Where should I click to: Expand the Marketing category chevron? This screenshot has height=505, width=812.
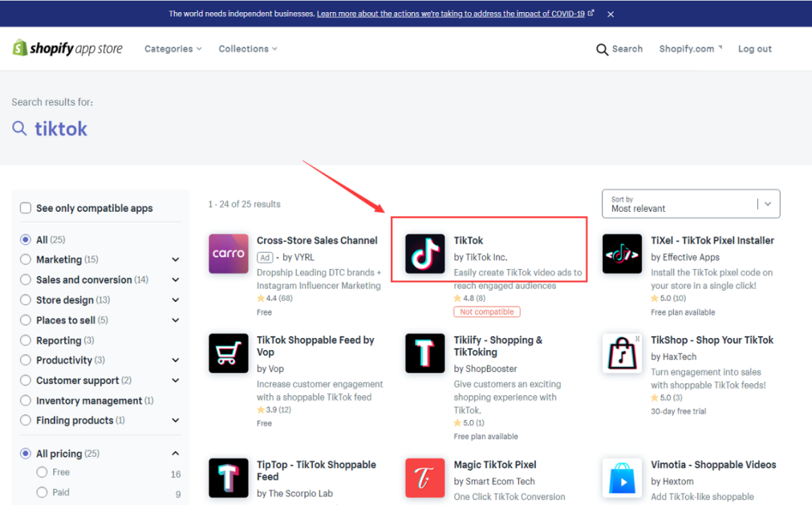tap(175, 260)
